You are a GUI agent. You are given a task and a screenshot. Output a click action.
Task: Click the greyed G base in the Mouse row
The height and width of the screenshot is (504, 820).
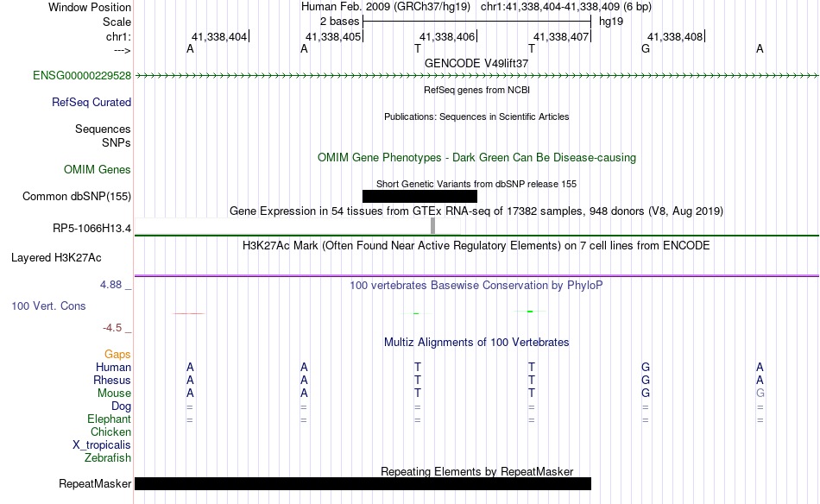[760, 394]
